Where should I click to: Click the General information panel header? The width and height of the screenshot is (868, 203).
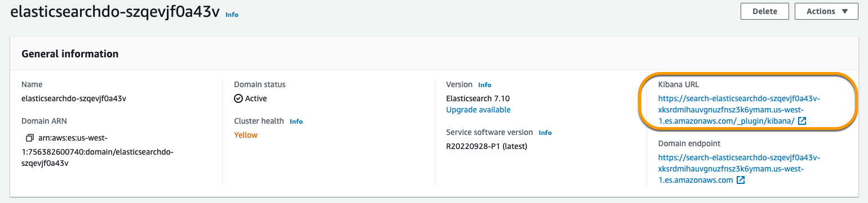click(x=70, y=54)
